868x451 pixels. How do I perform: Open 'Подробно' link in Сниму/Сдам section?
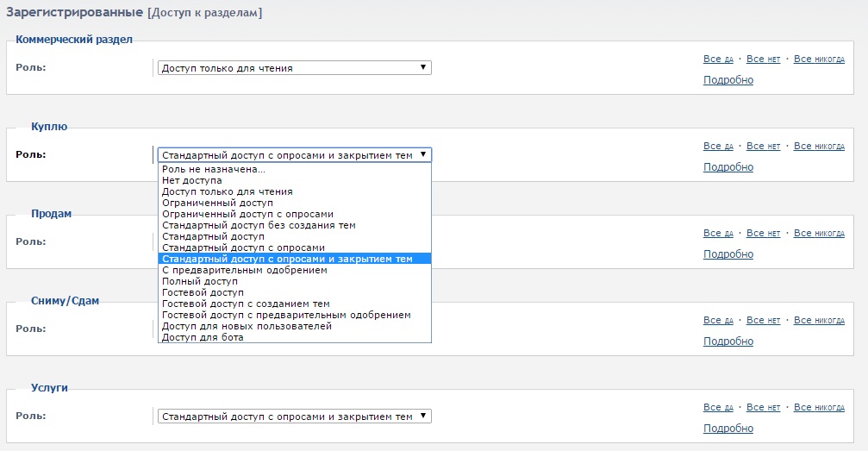tap(727, 341)
